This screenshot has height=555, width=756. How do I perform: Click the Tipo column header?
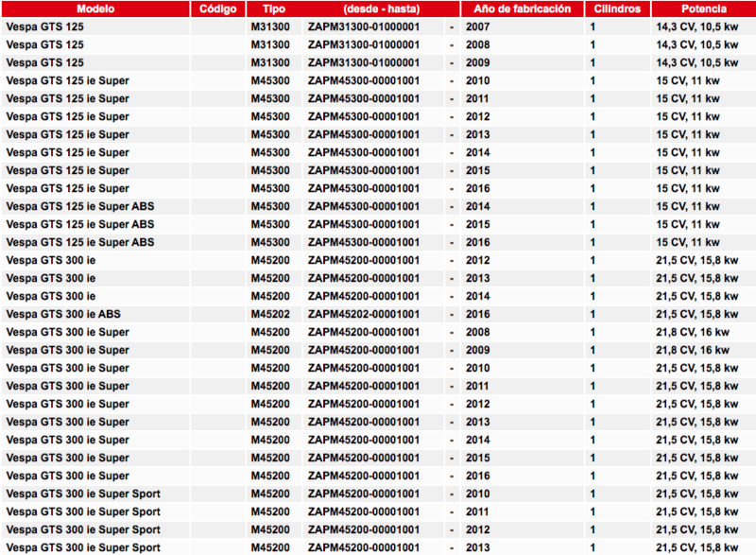click(x=274, y=9)
